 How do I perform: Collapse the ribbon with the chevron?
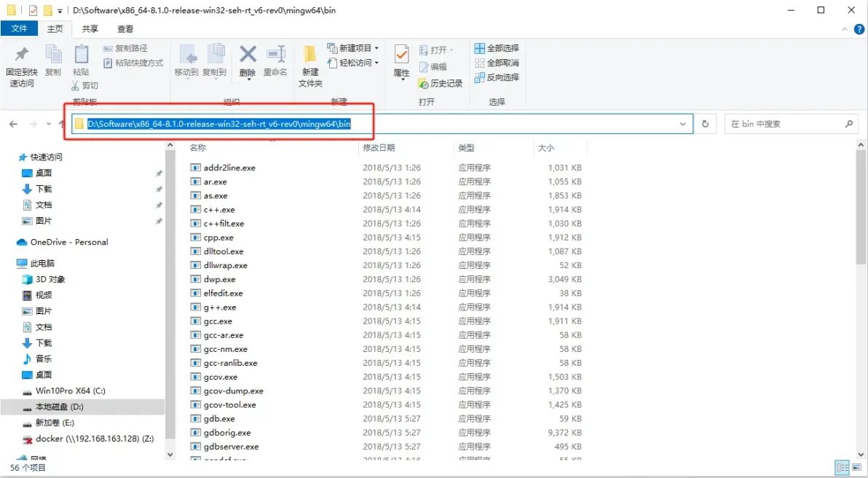844,29
